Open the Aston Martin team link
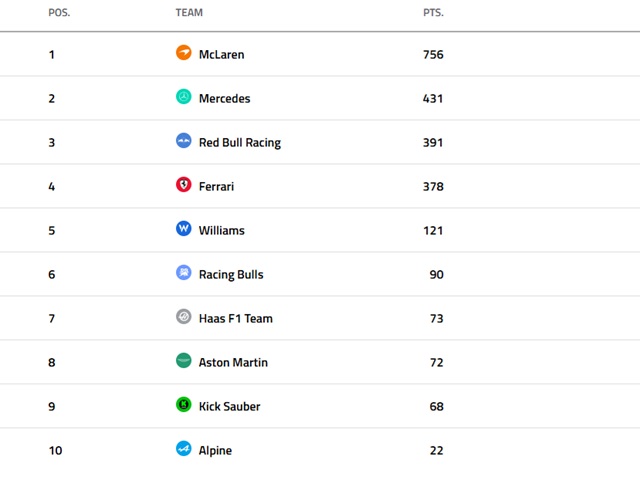 233,362
